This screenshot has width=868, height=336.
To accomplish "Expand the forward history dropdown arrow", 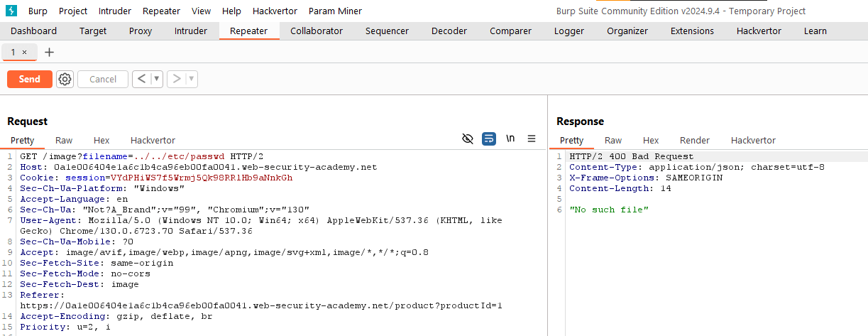I will coord(191,79).
